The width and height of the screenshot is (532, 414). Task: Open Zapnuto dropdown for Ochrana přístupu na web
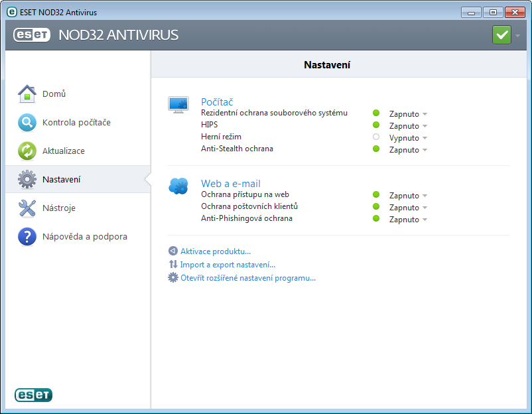click(x=408, y=196)
